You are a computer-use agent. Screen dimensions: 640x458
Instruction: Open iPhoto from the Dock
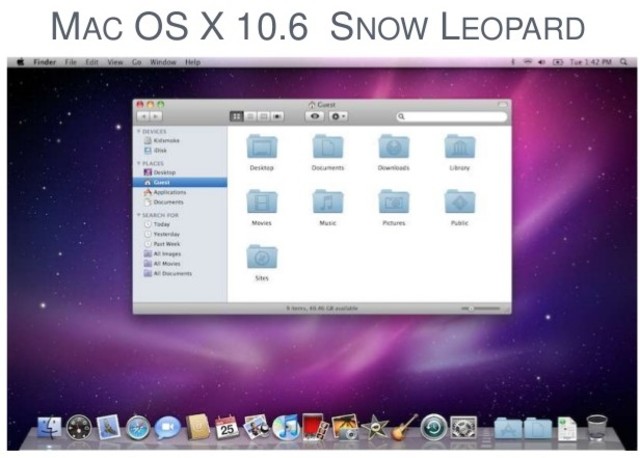coord(345,427)
